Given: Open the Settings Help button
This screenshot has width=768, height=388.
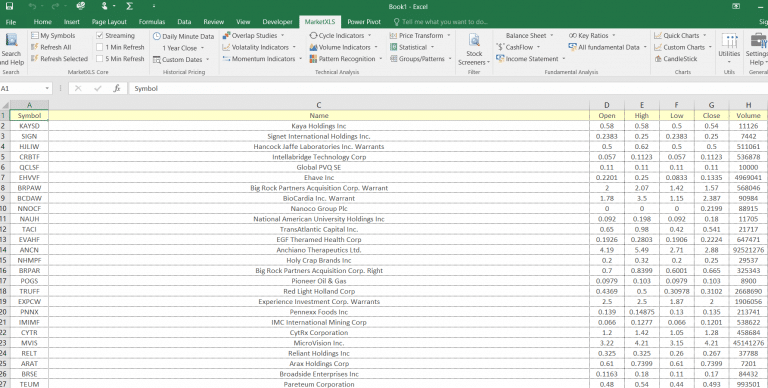Looking at the screenshot, I should [x=757, y=49].
